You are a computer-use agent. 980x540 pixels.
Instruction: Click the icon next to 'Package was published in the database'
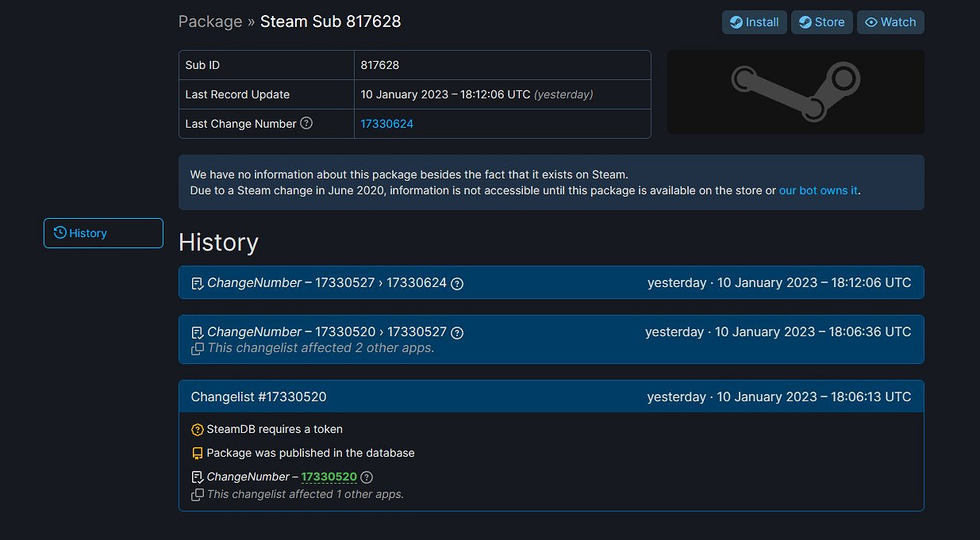tap(196, 453)
